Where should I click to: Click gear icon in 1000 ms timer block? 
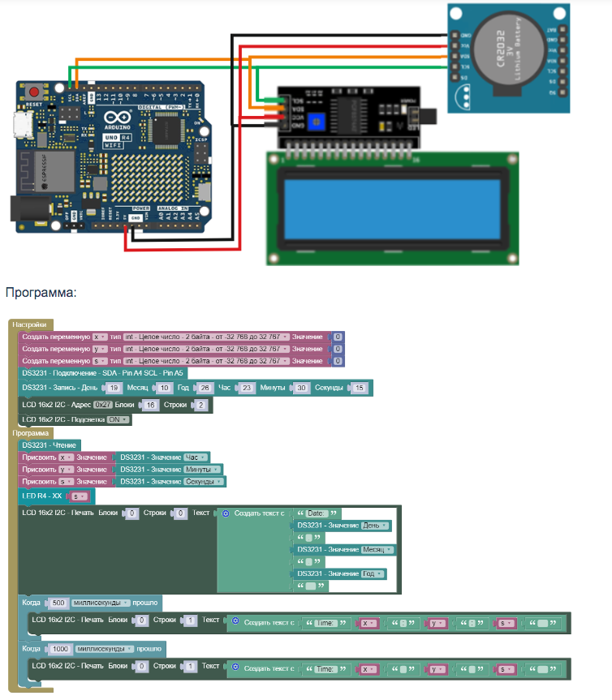(235, 669)
